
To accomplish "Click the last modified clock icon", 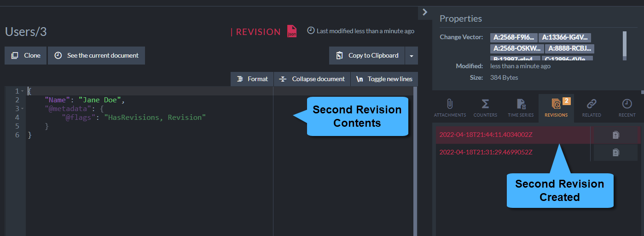I will [x=311, y=30].
